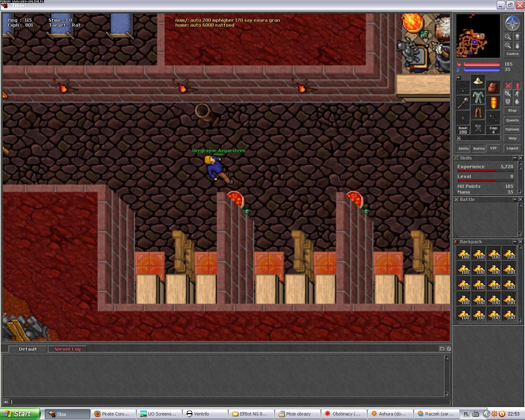The image size is (525, 420).
Task: Select the equipped mace weapon
Action: [x=463, y=103]
